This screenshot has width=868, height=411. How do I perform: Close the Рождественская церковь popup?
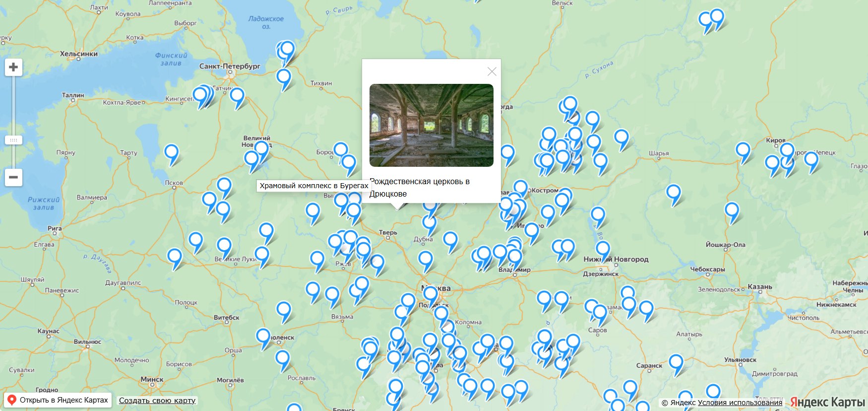click(492, 71)
